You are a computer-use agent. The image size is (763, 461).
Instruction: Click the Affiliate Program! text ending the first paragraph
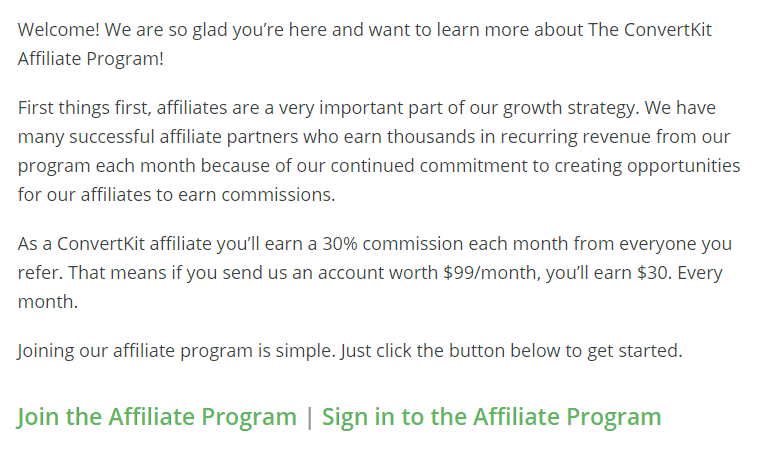click(x=91, y=59)
